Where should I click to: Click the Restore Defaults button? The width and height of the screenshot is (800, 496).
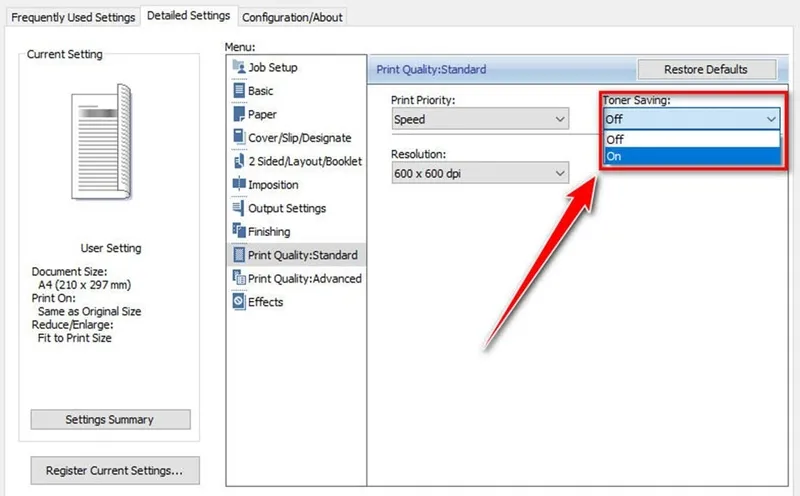point(706,69)
